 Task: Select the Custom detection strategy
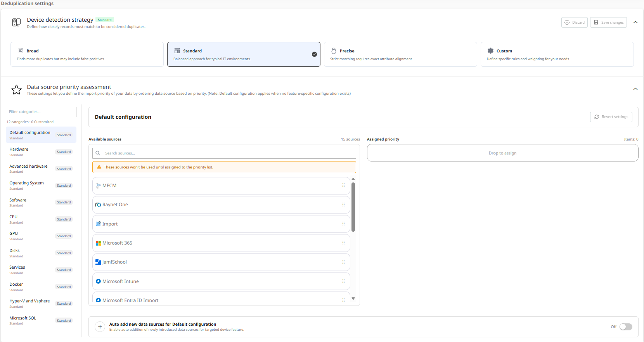point(557,54)
